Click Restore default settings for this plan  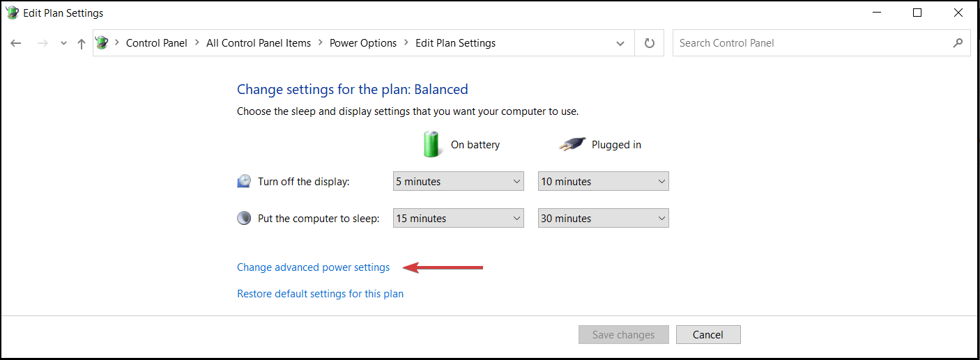pyautogui.click(x=320, y=294)
